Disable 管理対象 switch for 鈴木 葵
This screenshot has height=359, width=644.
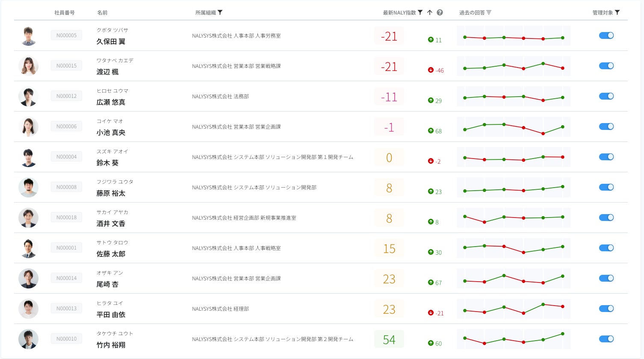(606, 157)
